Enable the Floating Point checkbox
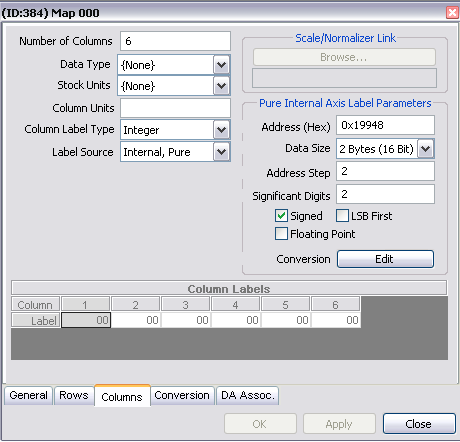The width and height of the screenshot is (460, 442). pyautogui.click(x=281, y=234)
